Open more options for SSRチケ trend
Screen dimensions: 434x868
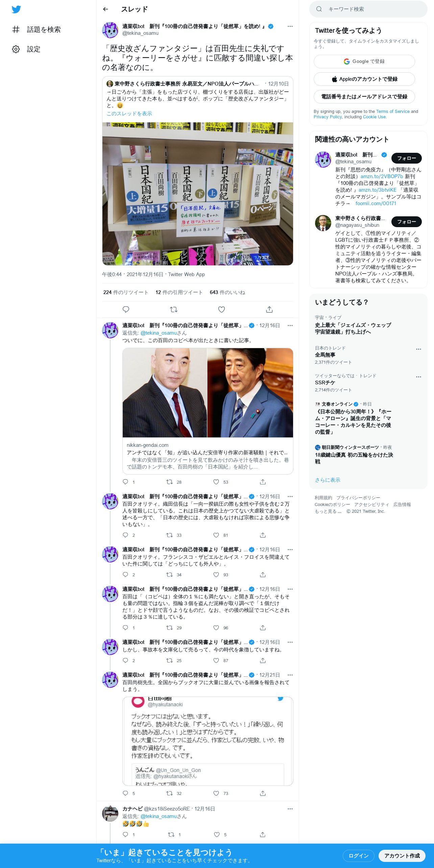coord(418,377)
